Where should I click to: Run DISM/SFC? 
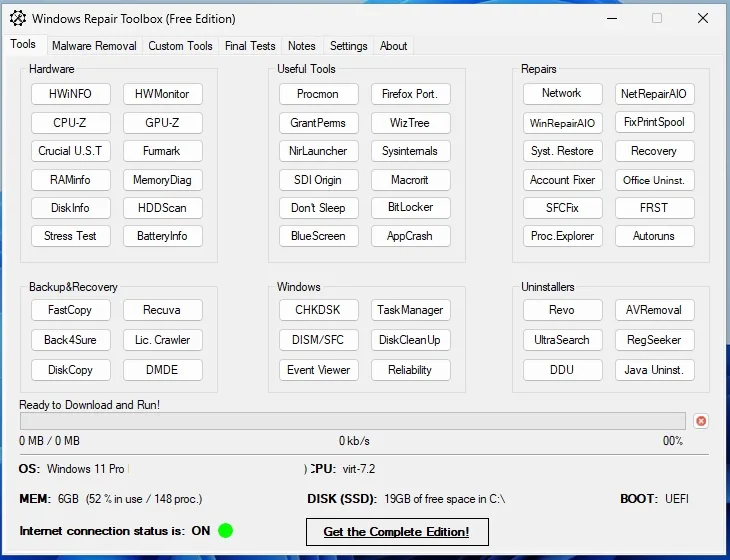319,340
